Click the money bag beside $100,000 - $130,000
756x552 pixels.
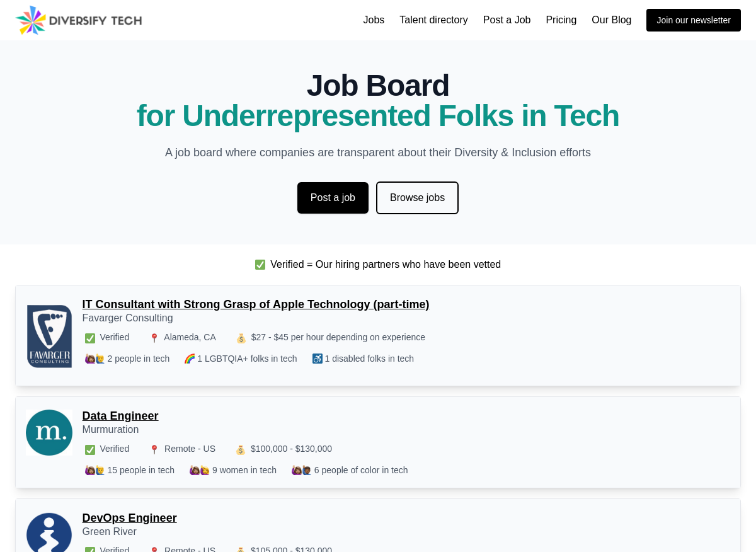coord(241,449)
